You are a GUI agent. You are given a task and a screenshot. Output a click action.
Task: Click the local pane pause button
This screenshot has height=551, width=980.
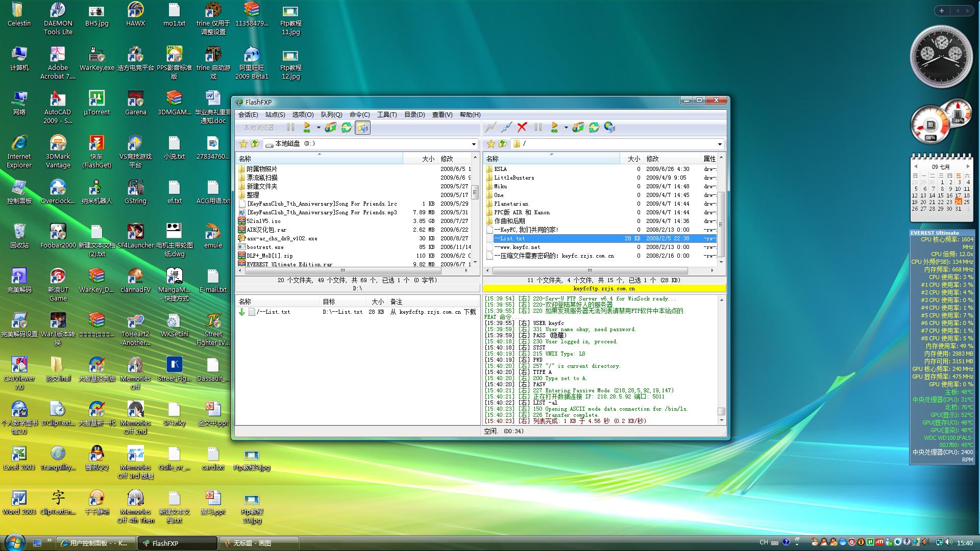point(290,128)
